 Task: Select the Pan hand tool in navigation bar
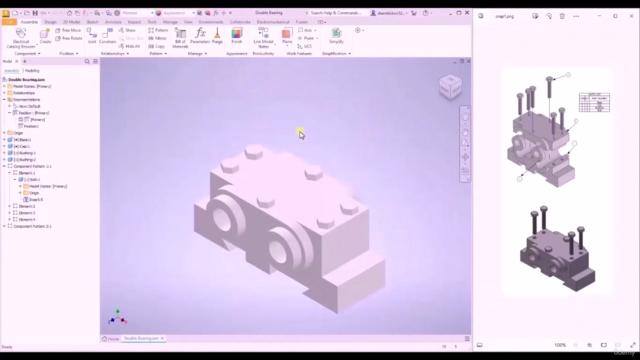pyautogui.click(x=465, y=133)
